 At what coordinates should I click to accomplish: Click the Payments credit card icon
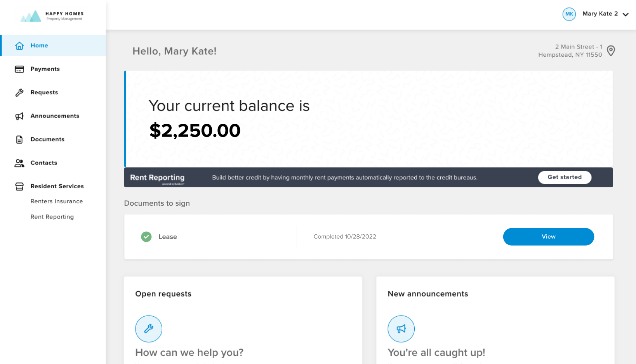tap(19, 69)
